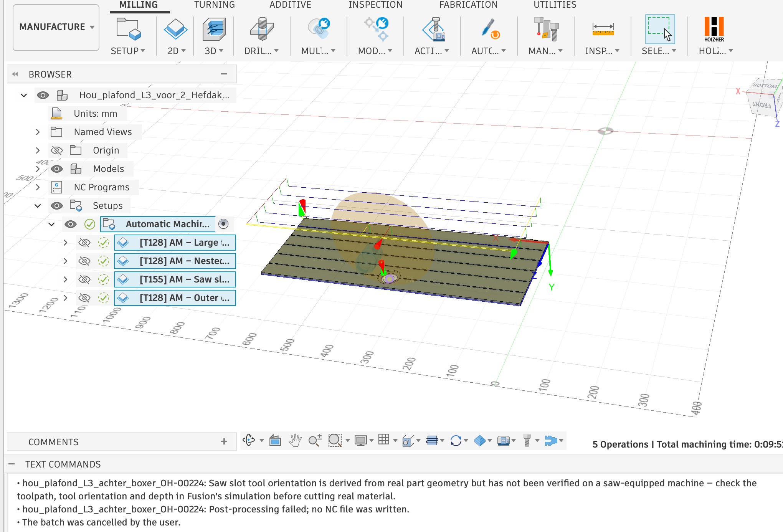
Task: Click the Look At camera icon
Action: point(275,440)
